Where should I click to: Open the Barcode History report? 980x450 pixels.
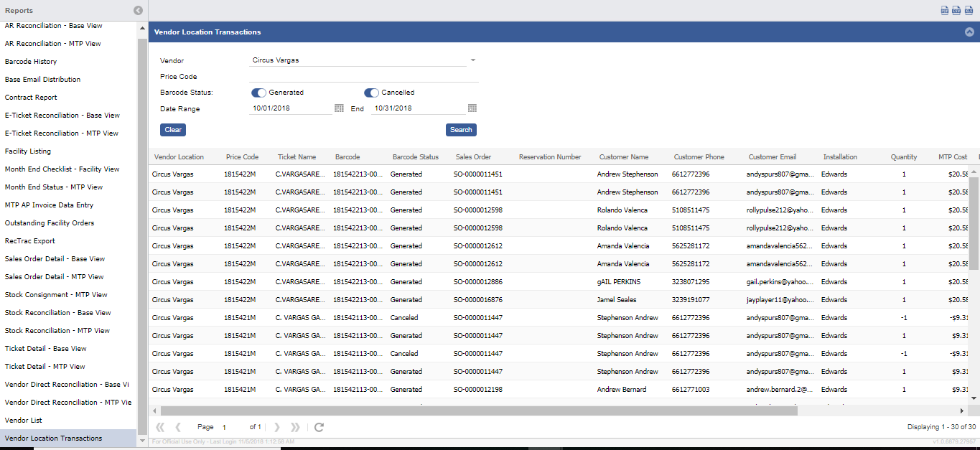(31, 62)
